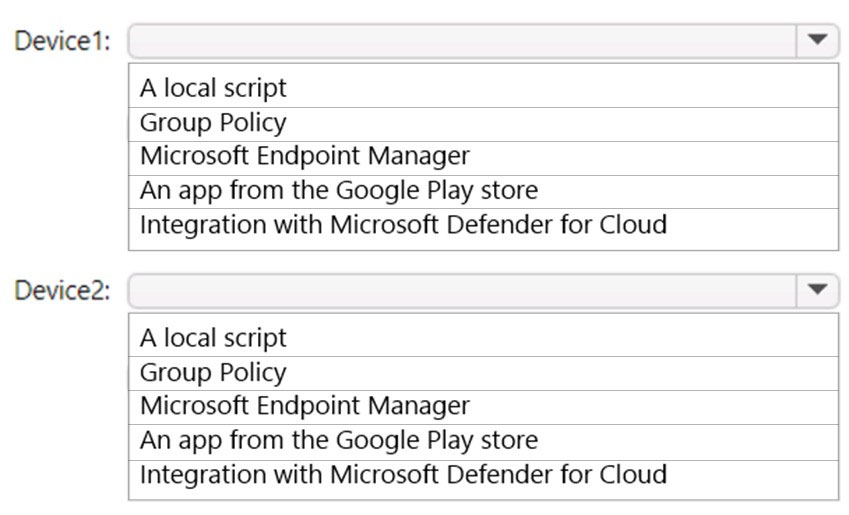Click the word 'Microsoft' in Device1's Endpoint Manager option
849x515 pixels.
194,156
